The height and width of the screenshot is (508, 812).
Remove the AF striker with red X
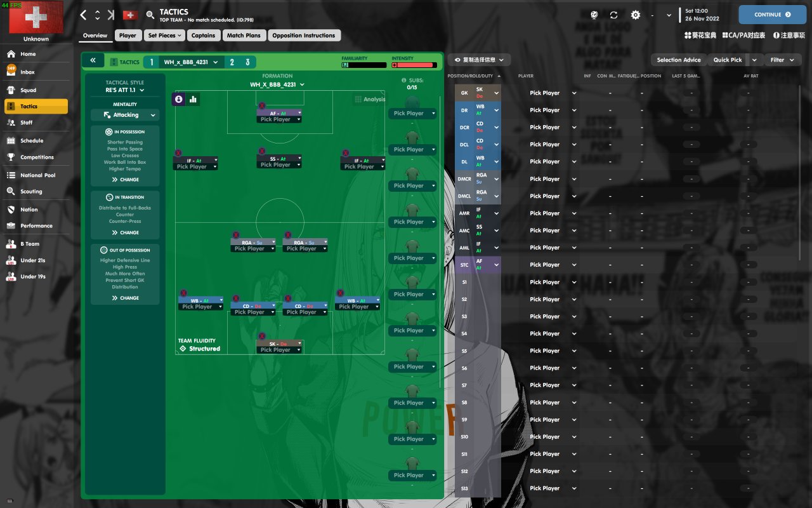[261, 105]
